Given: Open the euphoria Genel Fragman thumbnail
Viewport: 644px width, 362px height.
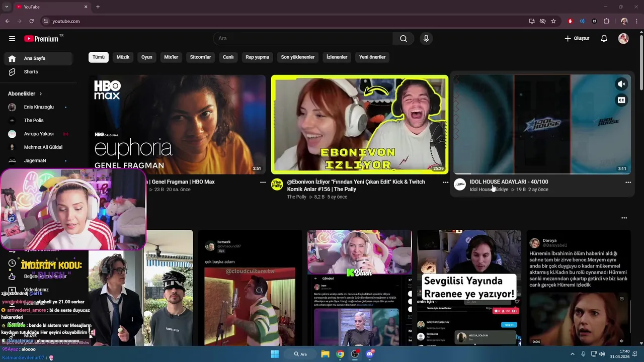Looking at the screenshot, I should coord(177,125).
